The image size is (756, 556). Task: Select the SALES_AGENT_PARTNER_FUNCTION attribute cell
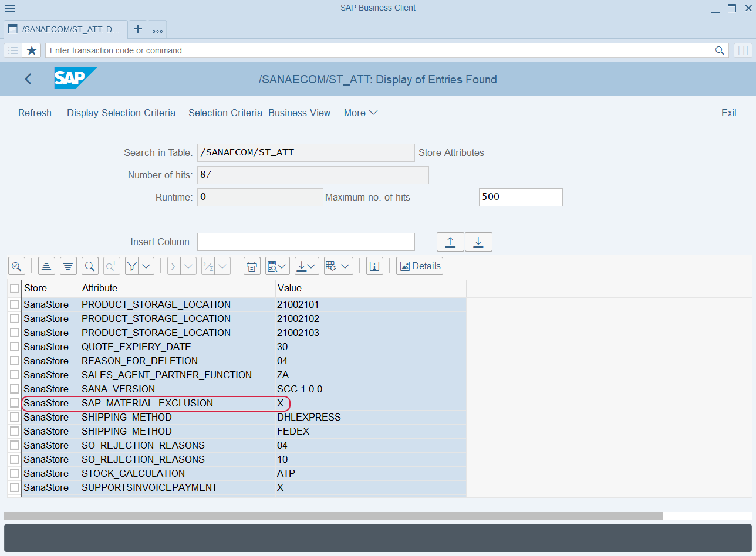pos(178,375)
